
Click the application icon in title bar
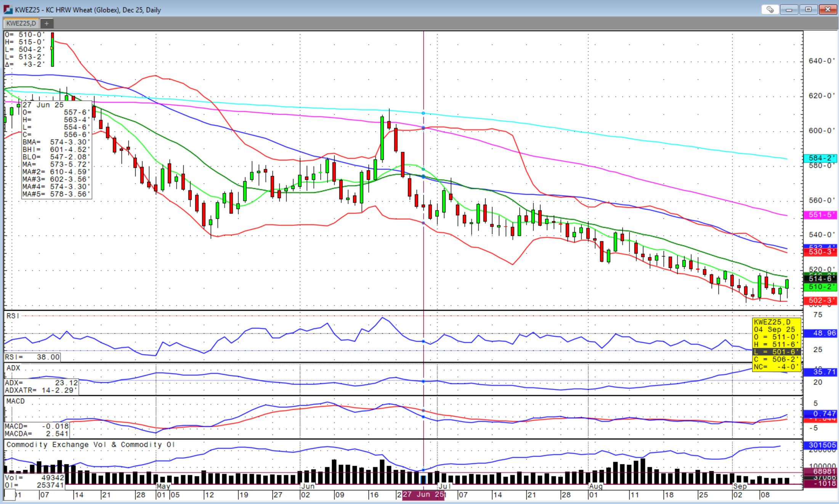tap(8, 10)
